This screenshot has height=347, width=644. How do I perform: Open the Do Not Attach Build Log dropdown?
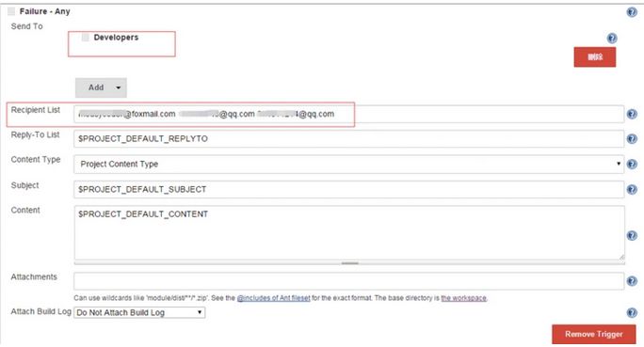click(x=139, y=312)
